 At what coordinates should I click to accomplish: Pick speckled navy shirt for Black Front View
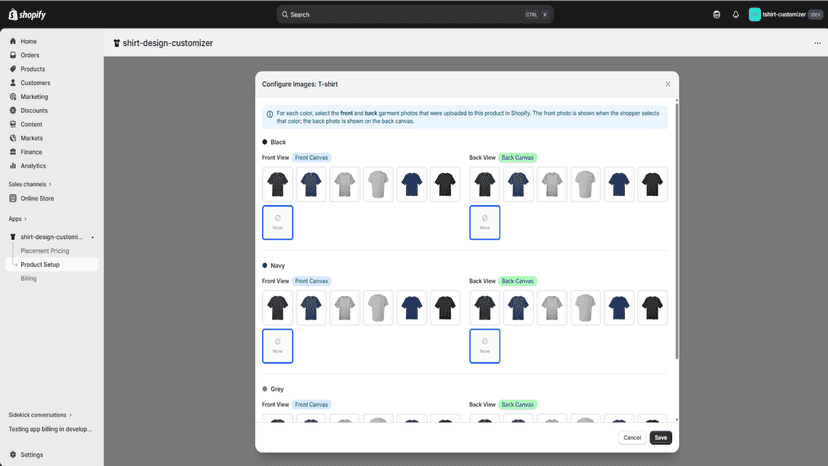click(x=311, y=184)
